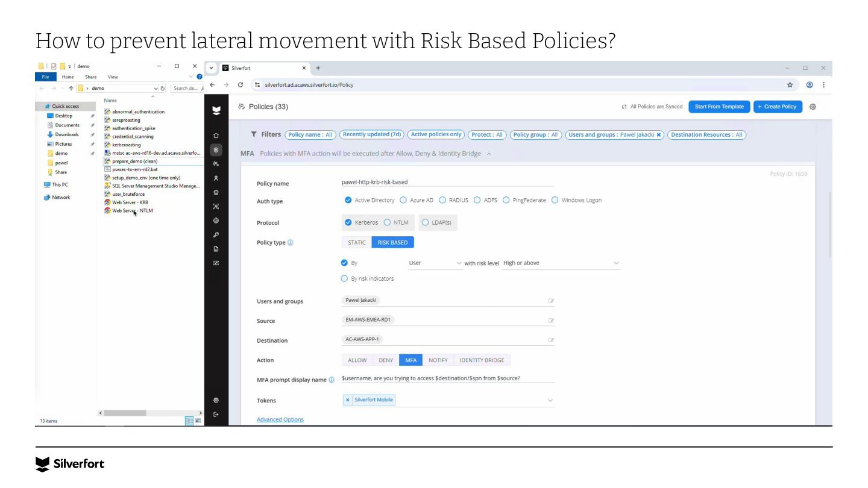The image size is (868, 488).
Task: Open Policy name filter chip
Action: [x=310, y=135]
